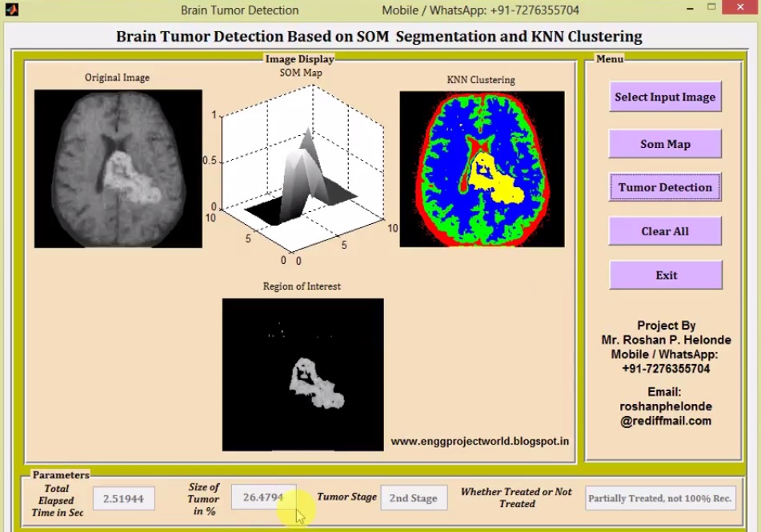Viewport: 761px width, 532px height.
Task: Click the Tumor Stage value box
Action: 414,498
